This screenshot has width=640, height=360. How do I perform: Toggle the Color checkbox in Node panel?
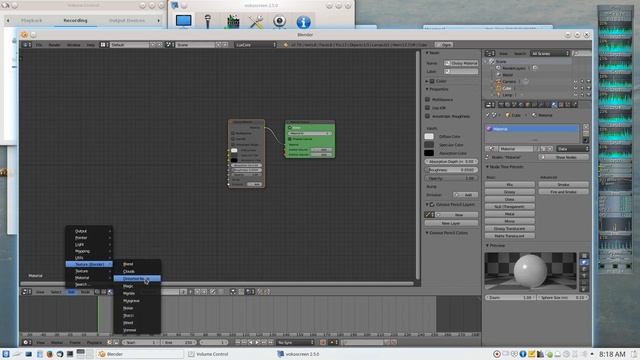432,81
